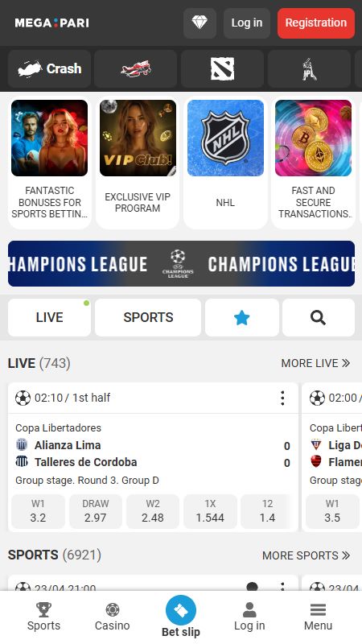This screenshot has width=362, height=644.
Task: Expand MORE LIVE events list
Action: tap(315, 363)
